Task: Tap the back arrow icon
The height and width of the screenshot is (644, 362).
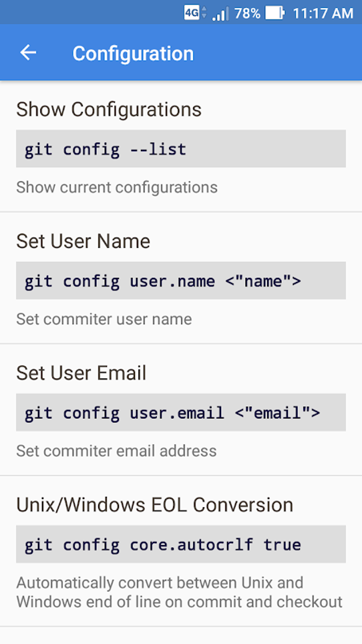Action: [28, 53]
